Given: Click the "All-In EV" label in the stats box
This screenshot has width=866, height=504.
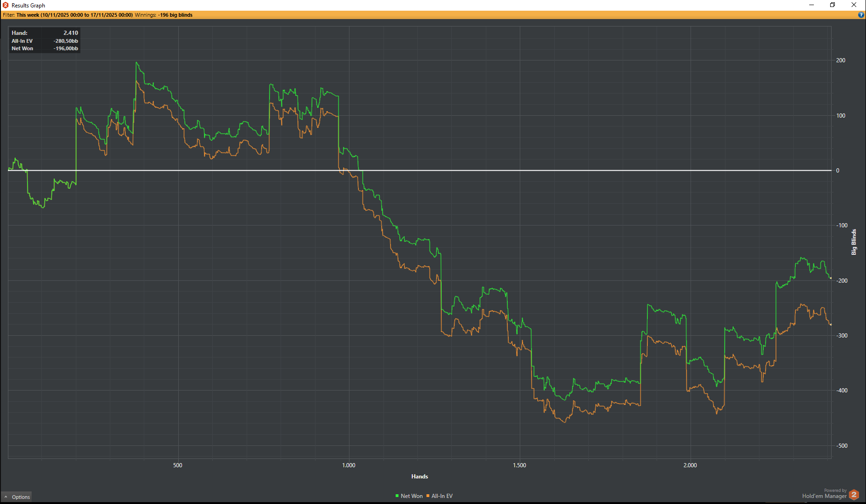Looking at the screenshot, I should (x=22, y=41).
